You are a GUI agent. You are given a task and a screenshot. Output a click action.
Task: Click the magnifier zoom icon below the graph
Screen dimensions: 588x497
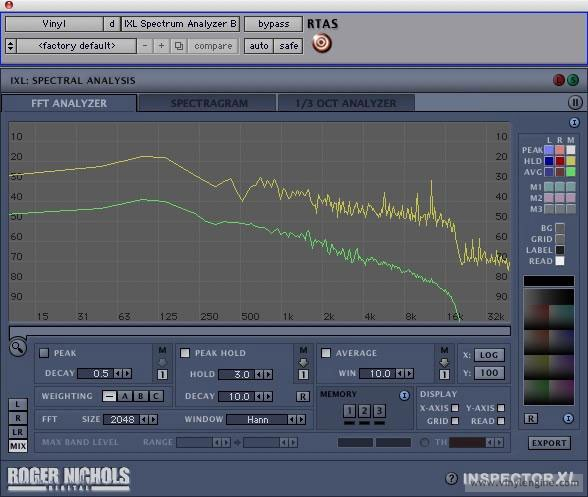18,348
